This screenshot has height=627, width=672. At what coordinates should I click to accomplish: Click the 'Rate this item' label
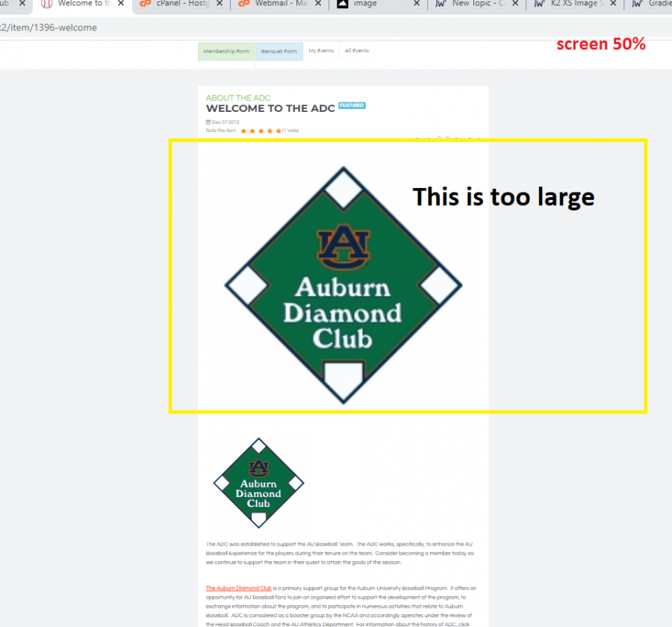[221, 131]
